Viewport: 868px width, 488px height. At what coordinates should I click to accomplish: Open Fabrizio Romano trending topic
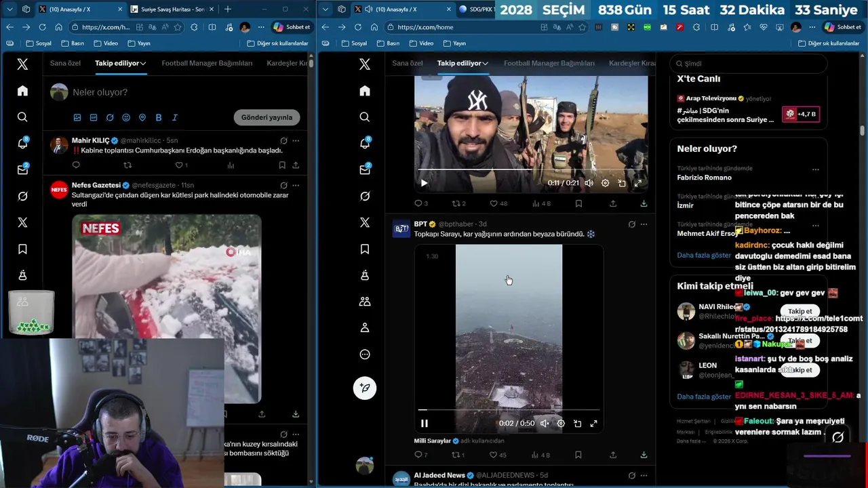tap(704, 178)
